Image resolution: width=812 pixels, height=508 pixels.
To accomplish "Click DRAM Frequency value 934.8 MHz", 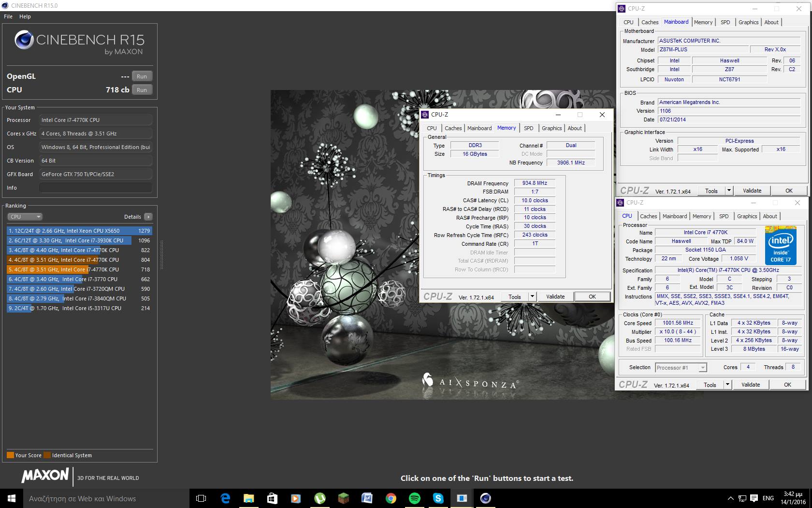I will pos(535,183).
